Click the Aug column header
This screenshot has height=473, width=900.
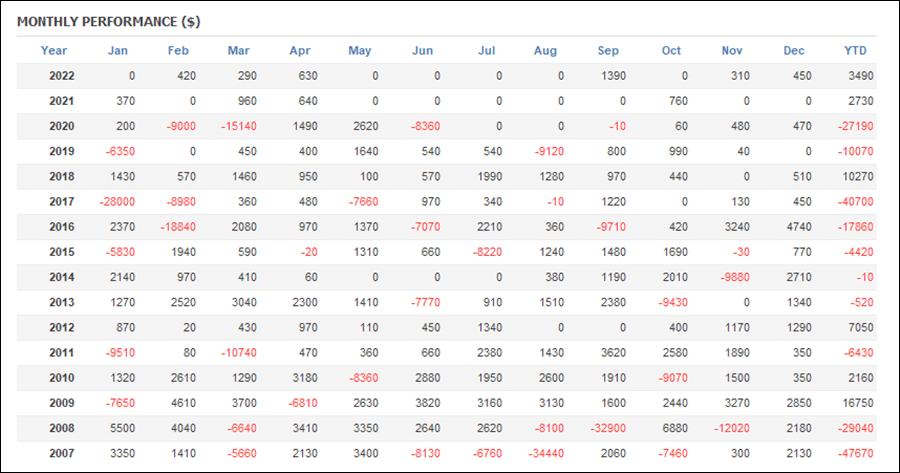click(x=545, y=51)
